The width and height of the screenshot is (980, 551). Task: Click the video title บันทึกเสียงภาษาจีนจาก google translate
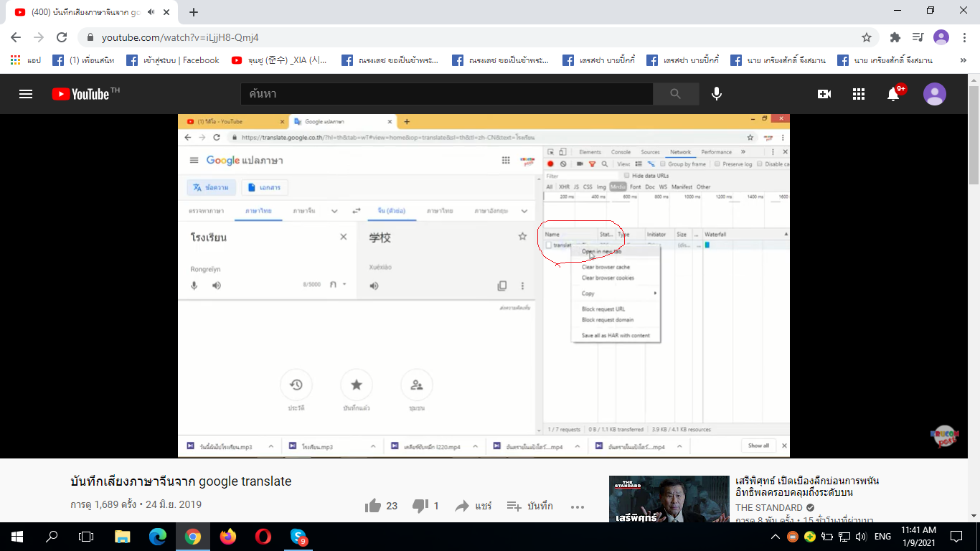click(x=181, y=481)
